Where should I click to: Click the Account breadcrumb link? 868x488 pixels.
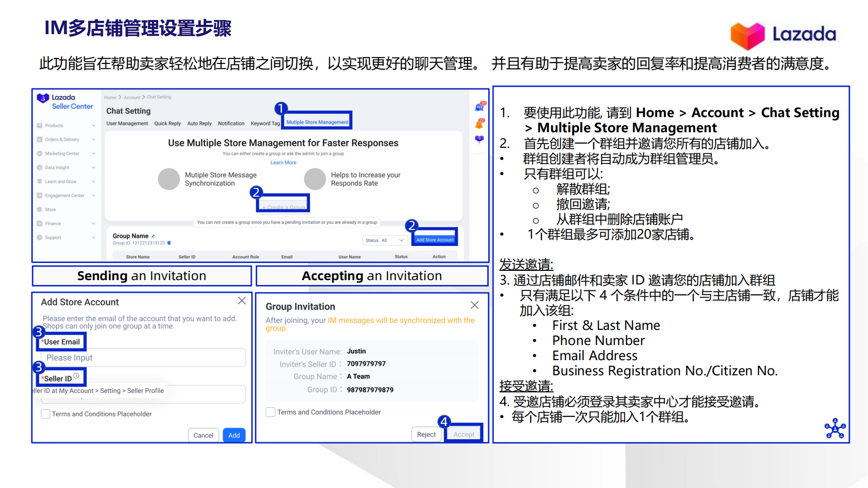(x=132, y=98)
